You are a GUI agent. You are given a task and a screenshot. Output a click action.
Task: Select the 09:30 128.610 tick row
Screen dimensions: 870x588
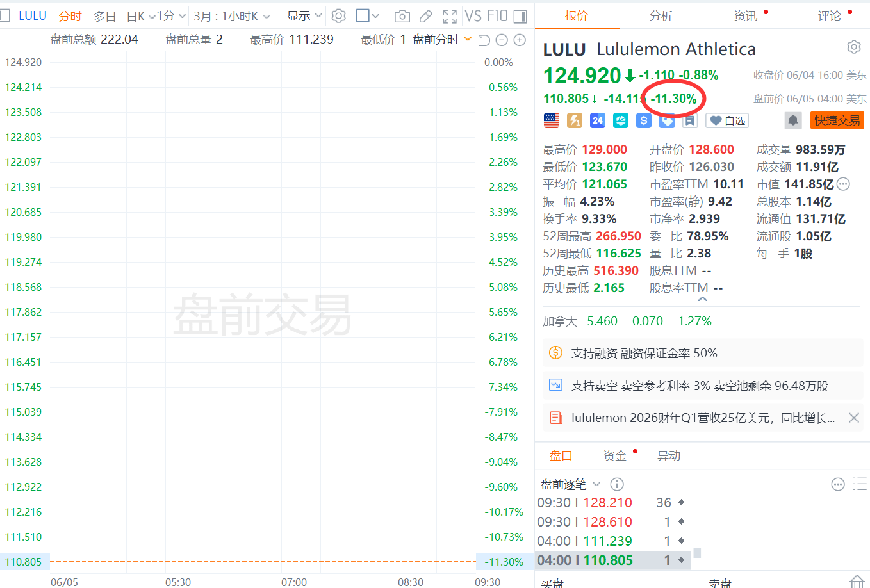coord(613,522)
